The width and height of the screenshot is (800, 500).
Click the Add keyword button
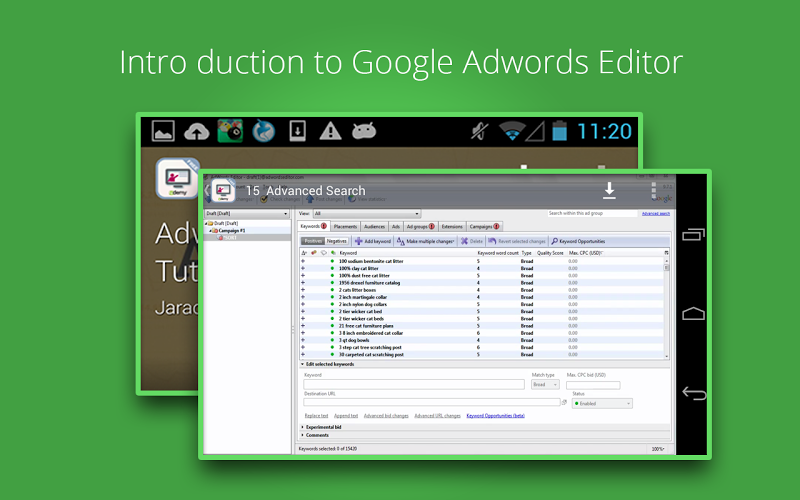pyautogui.click(x=373, y=241)
